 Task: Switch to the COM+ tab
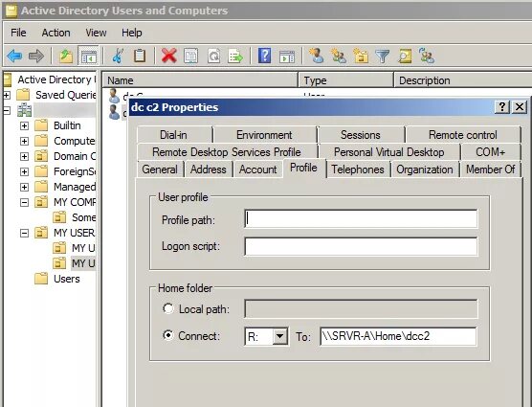point(490,151)
